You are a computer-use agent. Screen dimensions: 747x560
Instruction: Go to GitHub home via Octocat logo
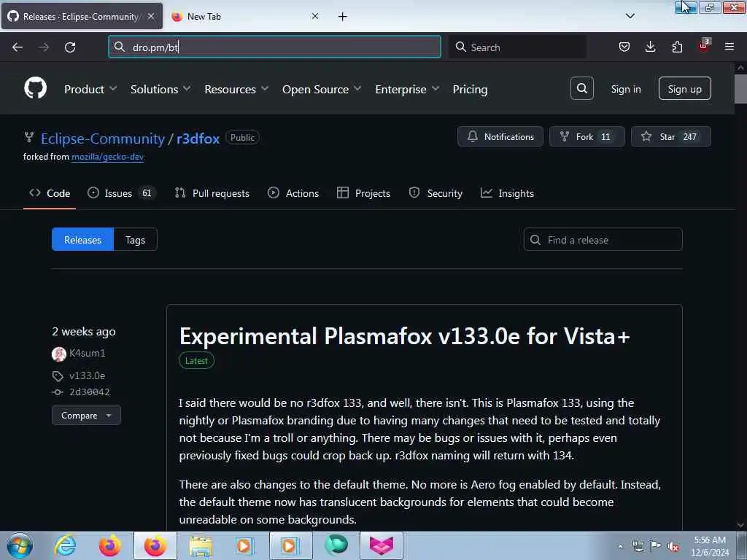(x=35, y=88)
